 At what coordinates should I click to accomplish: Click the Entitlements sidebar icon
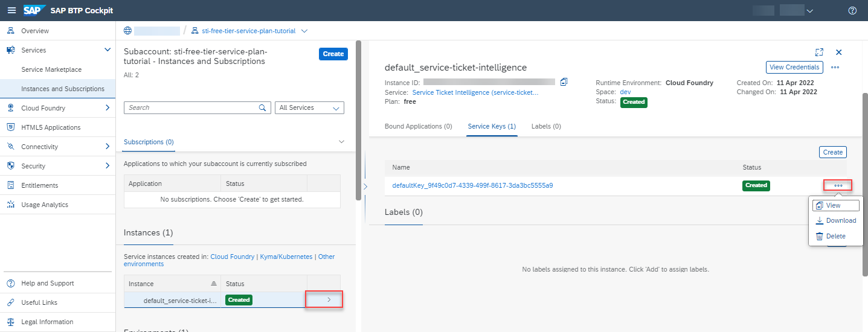[10, 185]
